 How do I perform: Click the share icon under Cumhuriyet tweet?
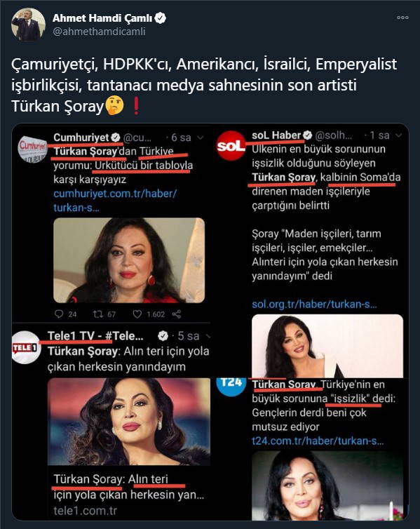pos(177,314)
